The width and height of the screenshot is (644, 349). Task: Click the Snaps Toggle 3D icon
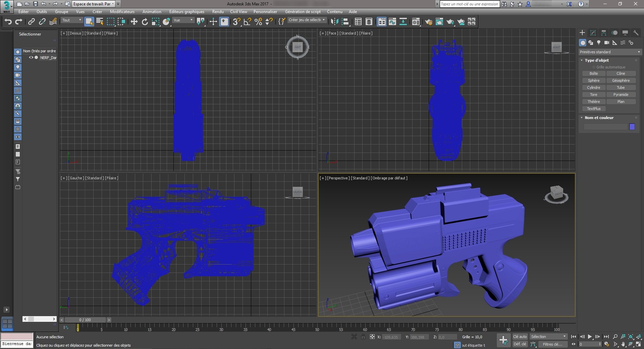(236, 21)
